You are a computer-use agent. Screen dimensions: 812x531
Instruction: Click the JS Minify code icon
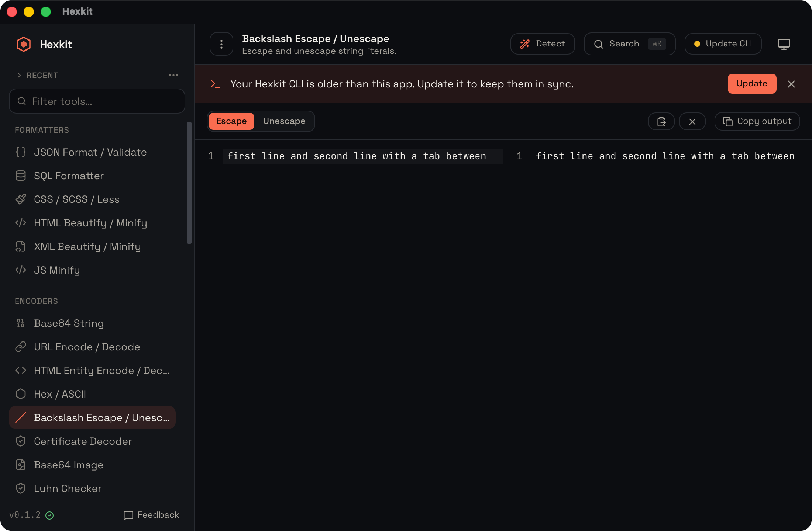[x=21, y=270]
